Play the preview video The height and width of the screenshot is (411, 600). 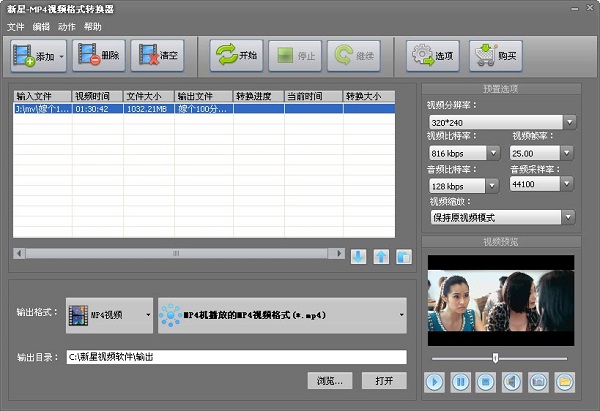pos(434,382)
